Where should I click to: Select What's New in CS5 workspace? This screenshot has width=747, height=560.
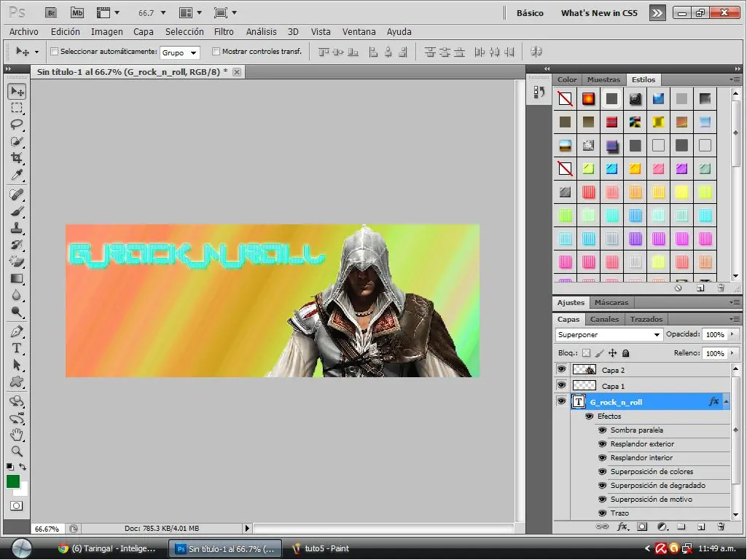(x=599, y=13)
